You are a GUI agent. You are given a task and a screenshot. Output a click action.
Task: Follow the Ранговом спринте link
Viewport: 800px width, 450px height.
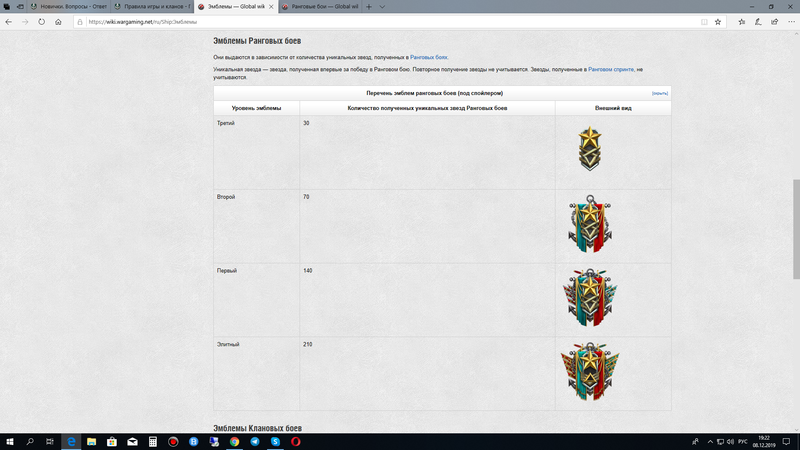(612, 69)
